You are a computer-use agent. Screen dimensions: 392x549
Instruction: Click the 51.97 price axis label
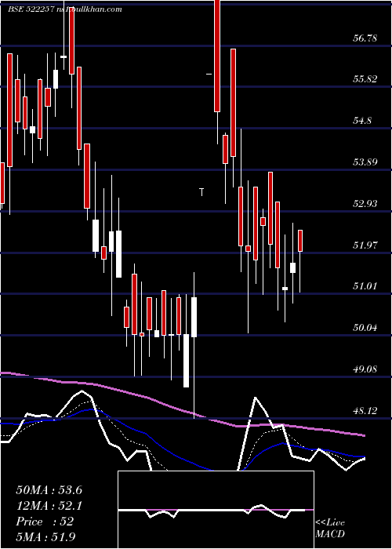click(365, 245)
